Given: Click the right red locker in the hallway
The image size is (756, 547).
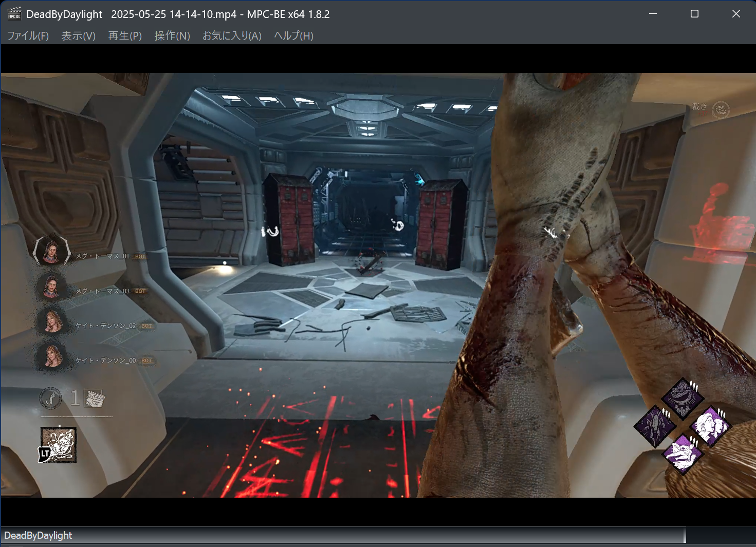Looking at the screenshot, I should [441, 224].
